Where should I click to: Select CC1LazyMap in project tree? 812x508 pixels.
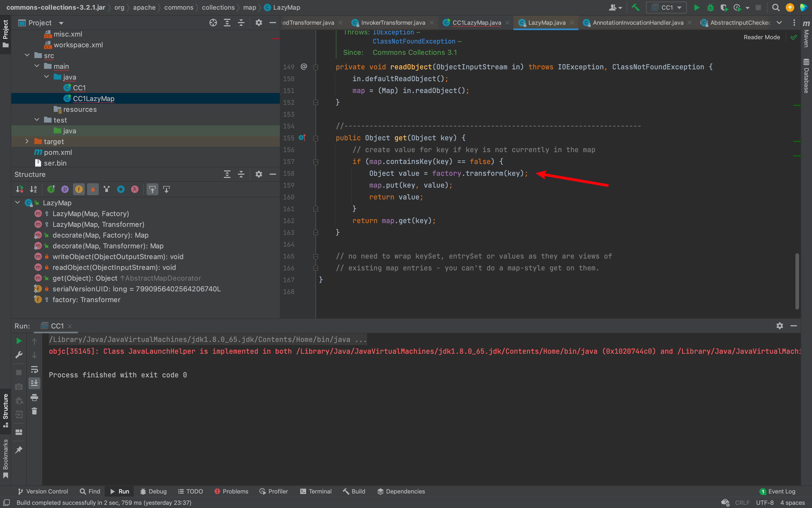(146, 98)
